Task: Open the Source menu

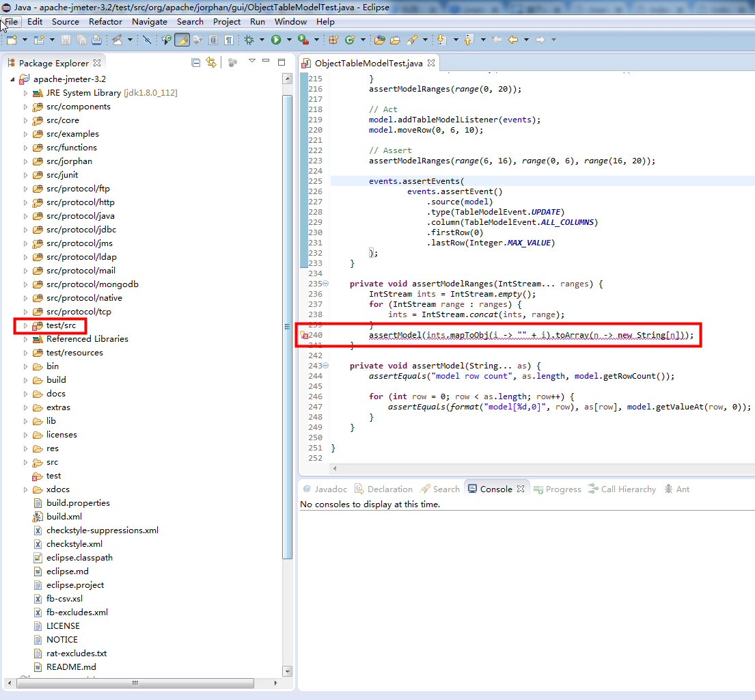Action: click(65, 22)
